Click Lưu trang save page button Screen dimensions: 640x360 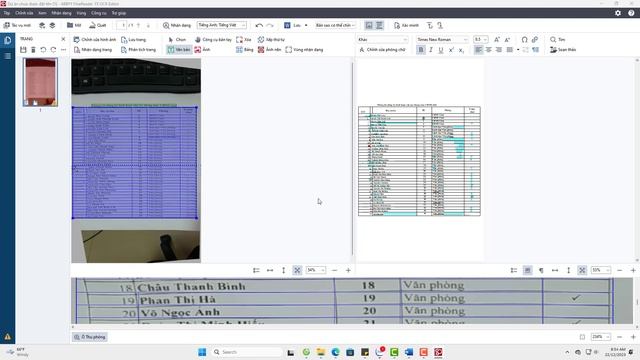pos(133,40)
